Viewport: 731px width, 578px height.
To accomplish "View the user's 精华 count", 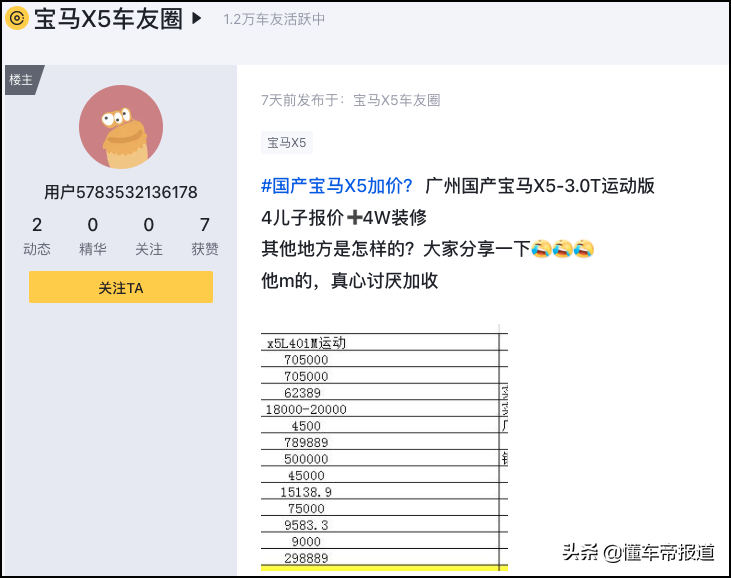I will [x=93, y=236].
